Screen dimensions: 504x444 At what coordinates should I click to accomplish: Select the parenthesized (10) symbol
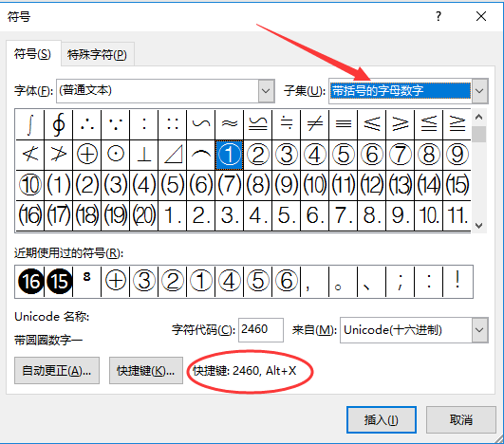(315, 185)
